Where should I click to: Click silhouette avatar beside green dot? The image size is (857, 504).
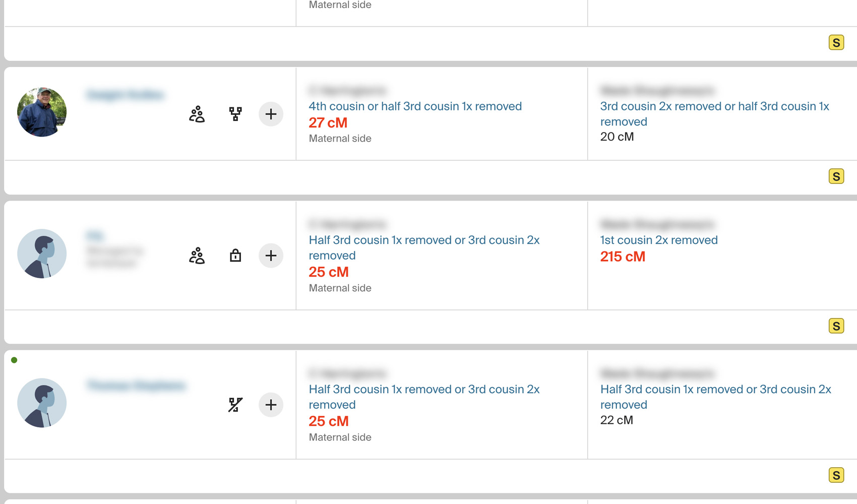coord(42,403)
